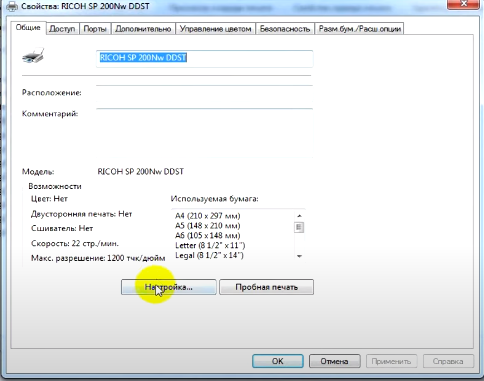Click the Скорость: 22 стр./мин. text
This screenshot has width=484, height=381.
75,244
